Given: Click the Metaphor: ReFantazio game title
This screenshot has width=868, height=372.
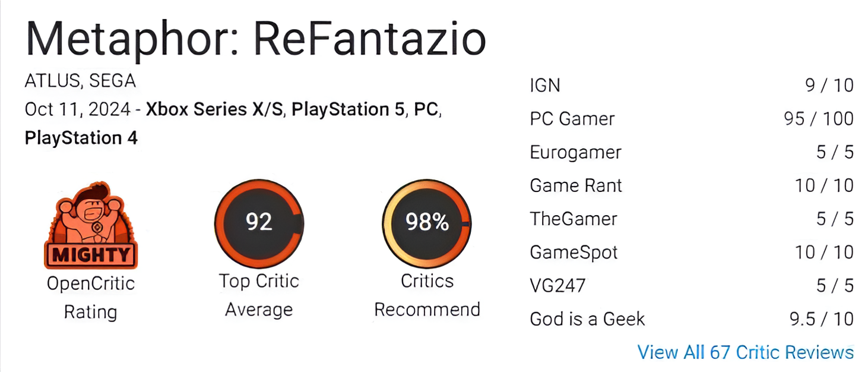Looking at the screenshot, I should pyautogui.click(x=256, y=39).
